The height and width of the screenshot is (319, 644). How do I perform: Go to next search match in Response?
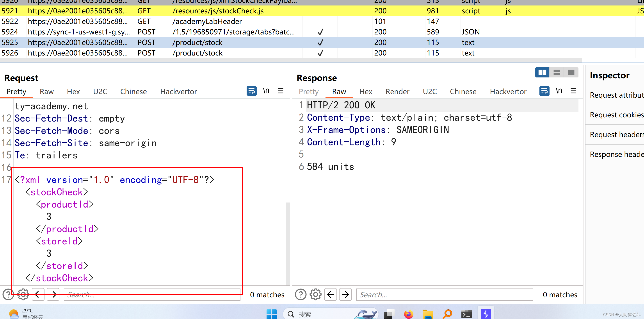click(x=345, y=294)
